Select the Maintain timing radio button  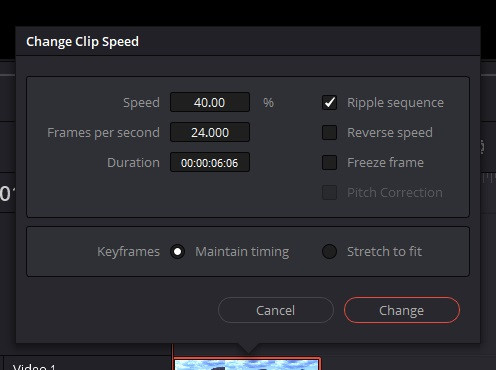[177, 251]
